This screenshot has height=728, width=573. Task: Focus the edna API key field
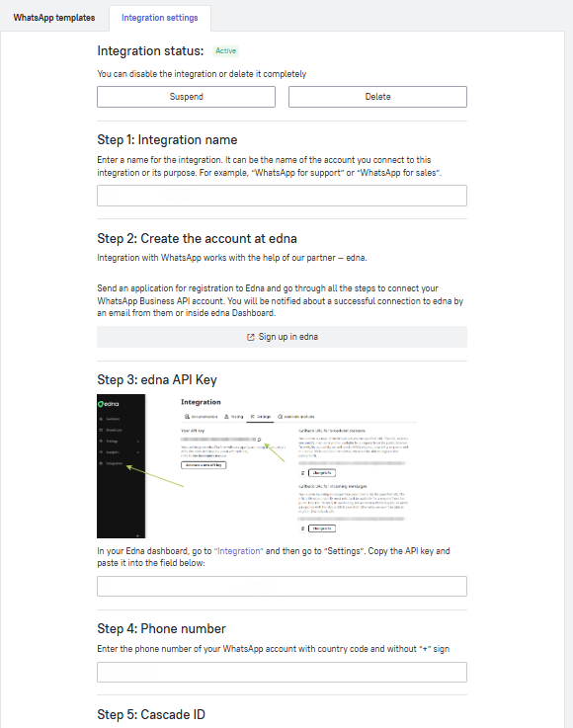click(x=282, y=586)
